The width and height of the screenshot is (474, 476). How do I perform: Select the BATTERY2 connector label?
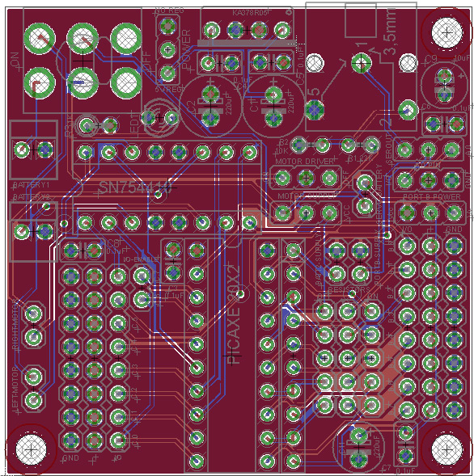point(31,196)
